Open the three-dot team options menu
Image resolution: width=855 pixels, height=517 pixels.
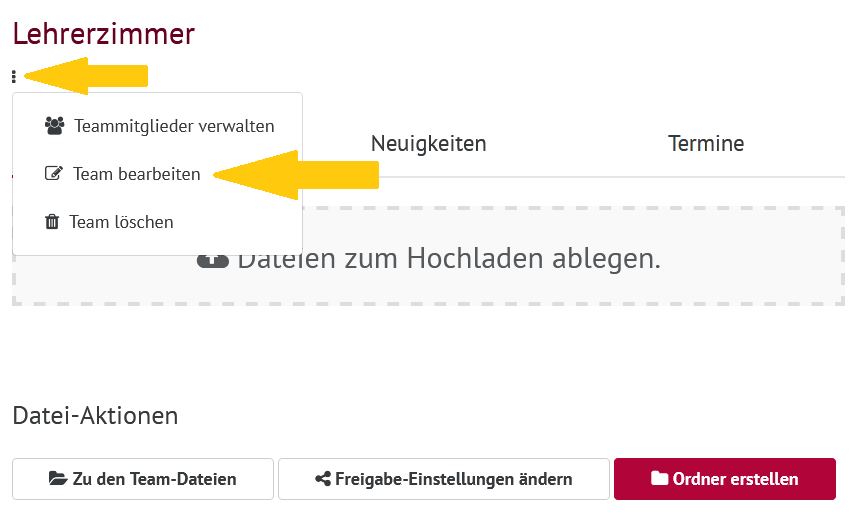pos(14,77)
